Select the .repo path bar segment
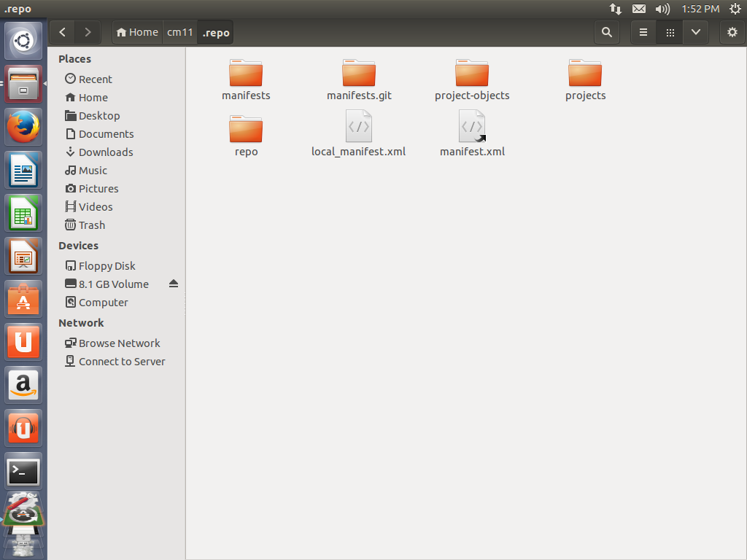Screen dimensions: 747x560 pyautogui.click(x=216, y=32)
